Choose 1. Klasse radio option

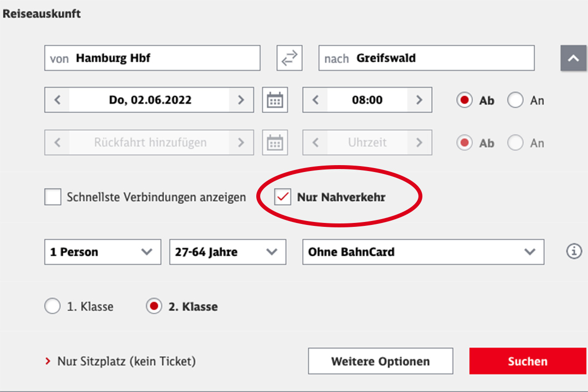tap(52, 307)
